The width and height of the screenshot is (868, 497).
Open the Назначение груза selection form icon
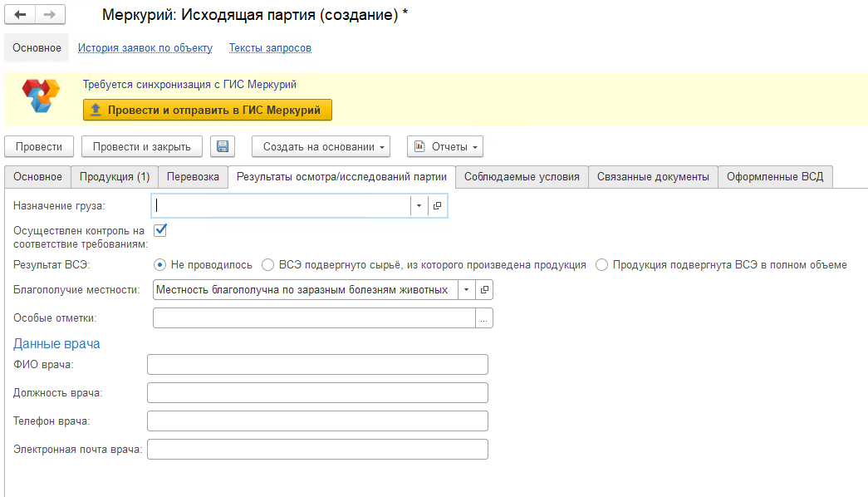click(438, 205)
